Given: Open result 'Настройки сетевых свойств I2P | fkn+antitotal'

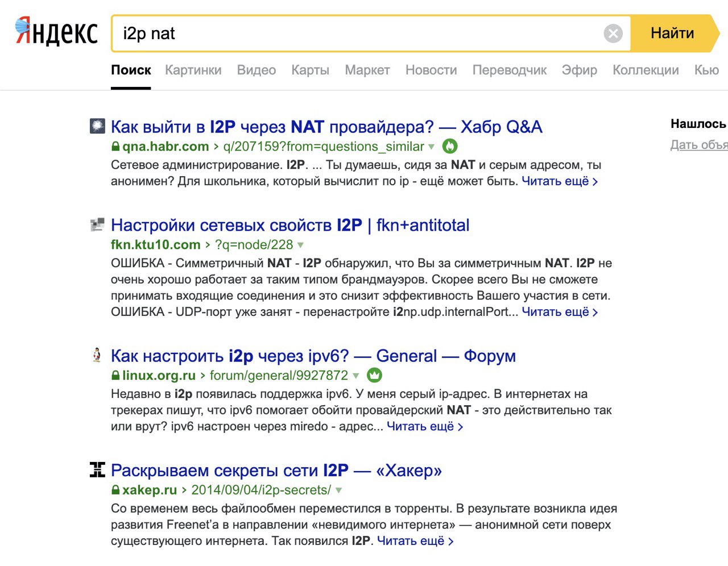Looking at the screenshot, I should pos(290,225).
